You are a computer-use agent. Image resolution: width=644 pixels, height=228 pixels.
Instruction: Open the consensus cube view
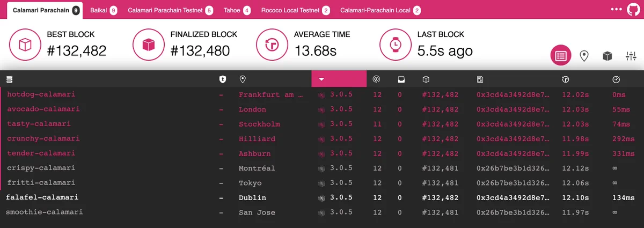(x=607, y=56)
